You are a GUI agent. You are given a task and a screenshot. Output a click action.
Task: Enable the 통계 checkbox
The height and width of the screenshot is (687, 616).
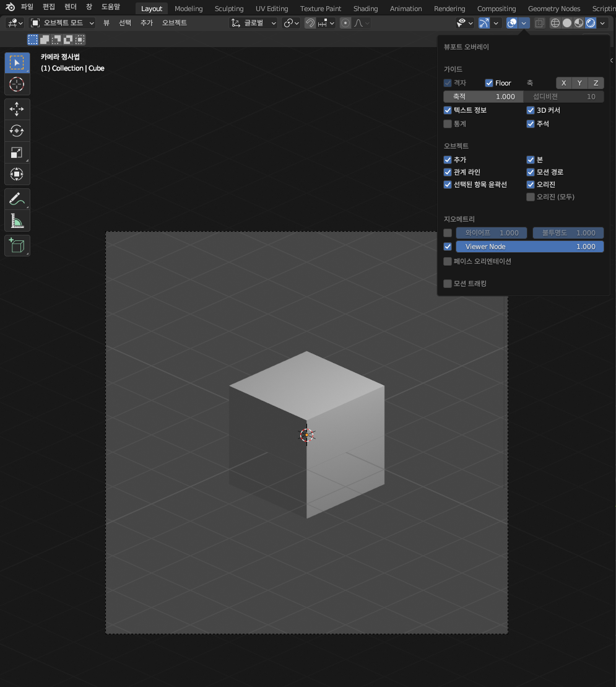pyautogui.click(x=448, y=124)
